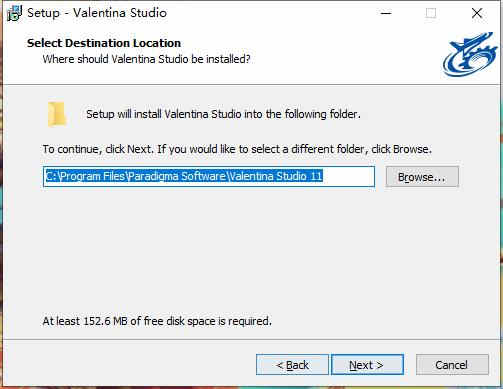Image resolution: width=503 pixels, height=389 pixels.
Task: Click the blue Valentina Studio logo
Action: (470, 54)
